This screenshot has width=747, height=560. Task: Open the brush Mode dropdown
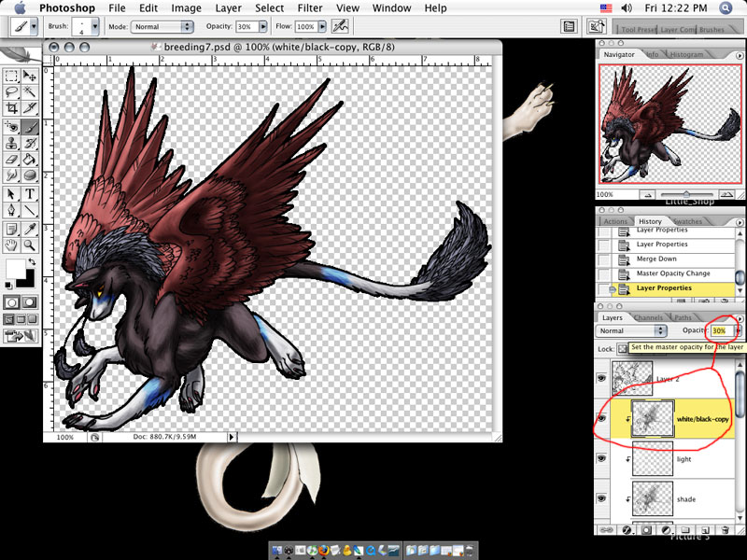(x=162, y=27)
